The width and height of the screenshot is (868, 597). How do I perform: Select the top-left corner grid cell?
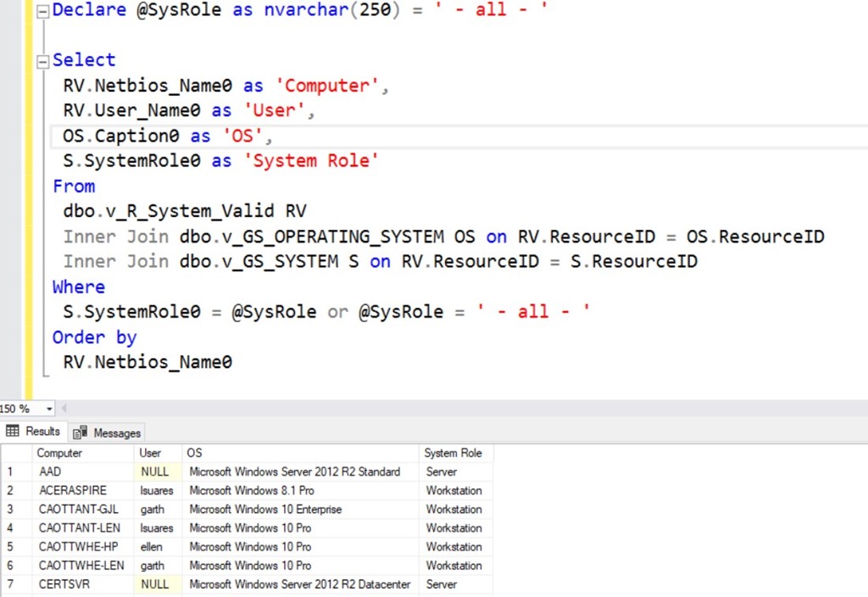click(x=16, y=454)
